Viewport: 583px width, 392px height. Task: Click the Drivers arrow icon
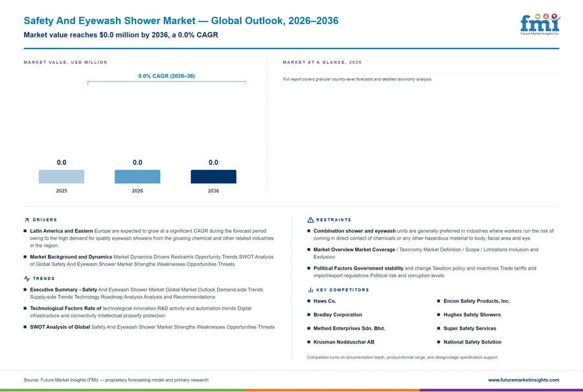pos(27,220)
